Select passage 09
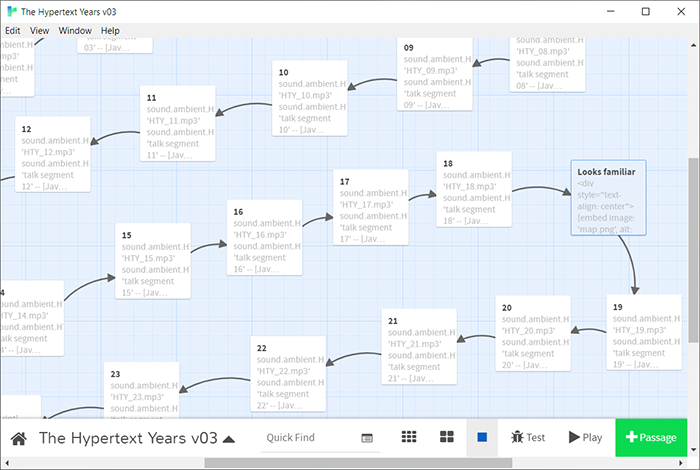Image resolution: width=700 pixels, height=470 pixels. coord(434,75)
